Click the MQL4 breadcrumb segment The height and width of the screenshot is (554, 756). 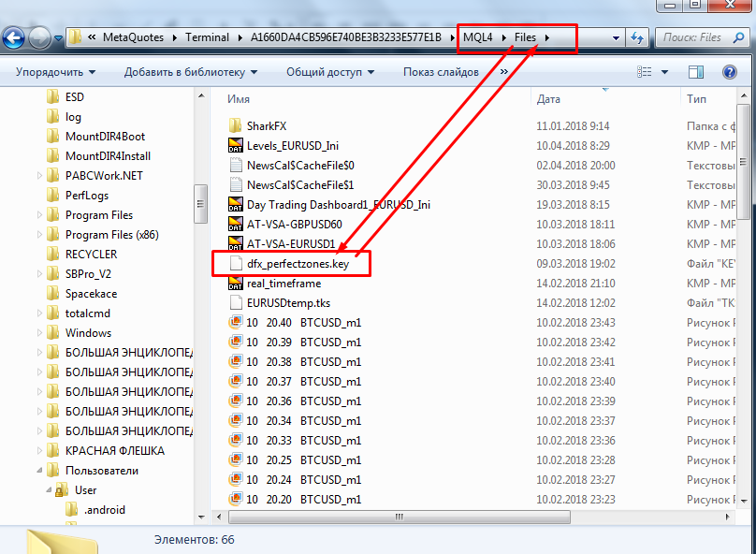pyautogui.click(x=478, y=37)
